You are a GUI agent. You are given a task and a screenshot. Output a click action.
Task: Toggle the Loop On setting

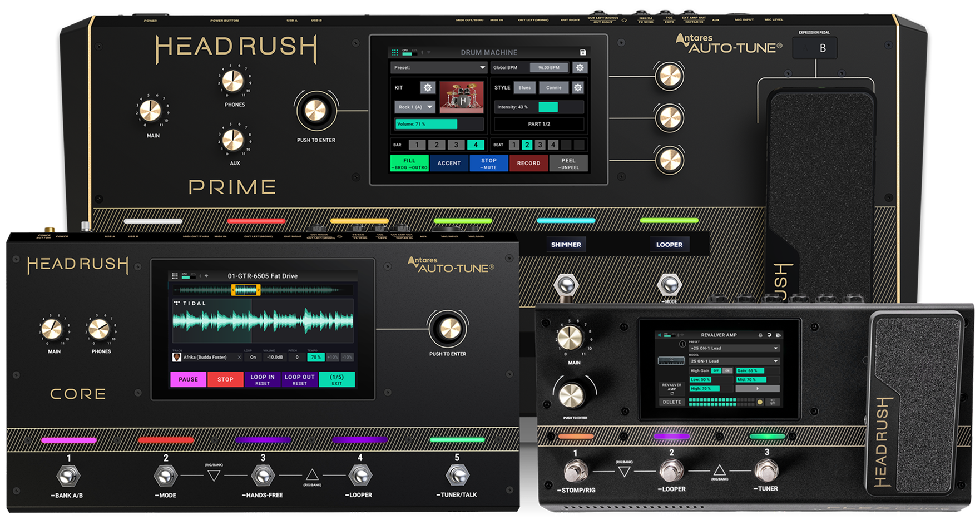pyautogui.click(x=253, y=357)
